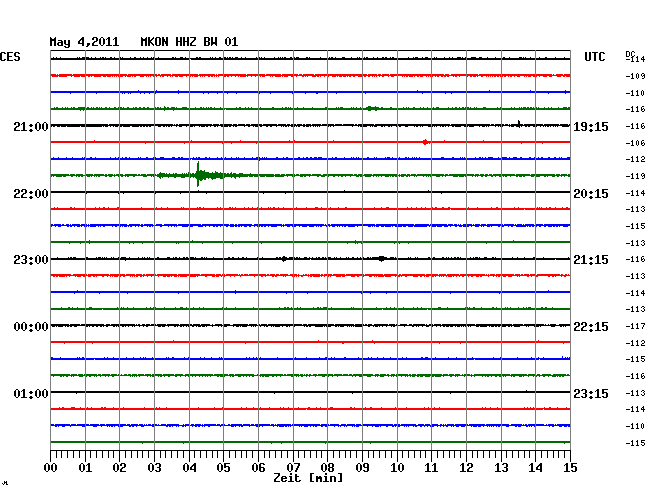Click the red blip on the red trace below 19:15

click(425, 142)
